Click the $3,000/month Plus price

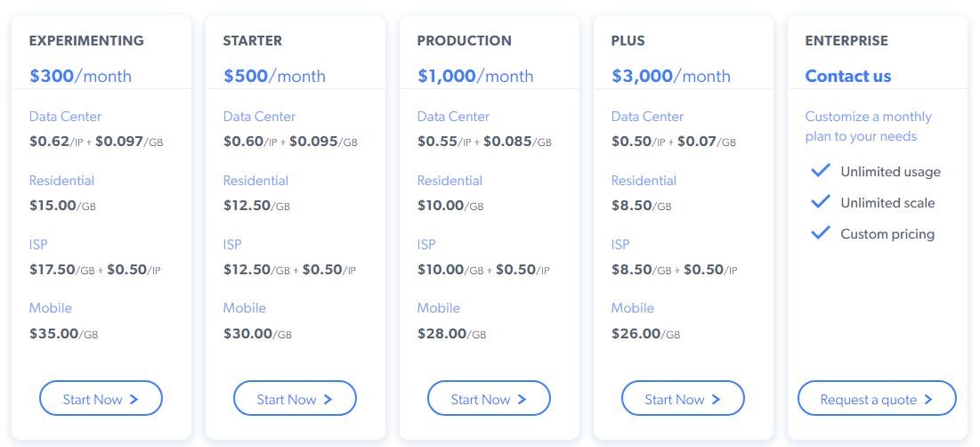(x=670, y=76)
